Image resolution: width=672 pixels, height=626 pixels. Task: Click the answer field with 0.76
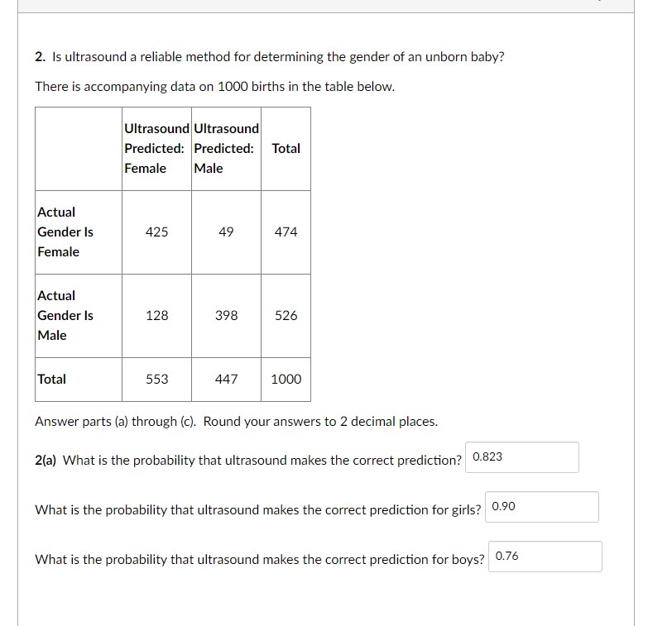coord(545,556)
